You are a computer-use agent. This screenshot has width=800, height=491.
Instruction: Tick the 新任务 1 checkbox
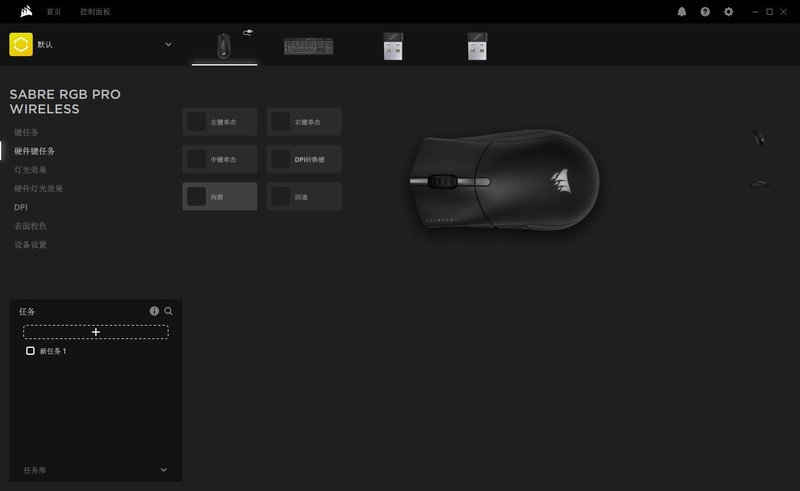point(30,351)
